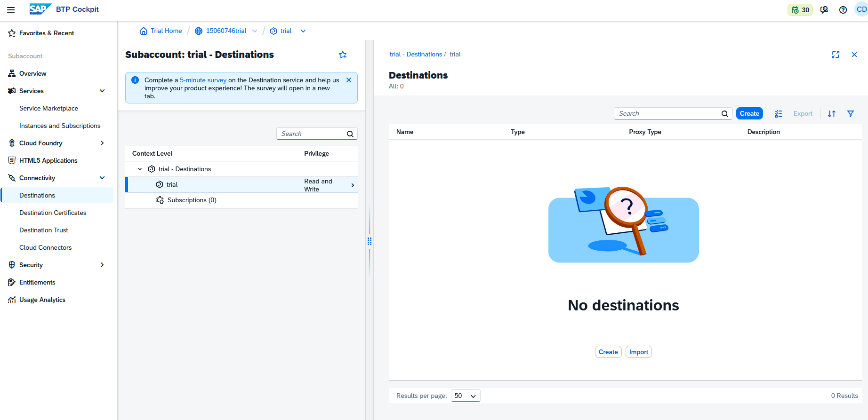
Task: Collapse the trial - Destinations tree node
Action: (x=140, y=169)
